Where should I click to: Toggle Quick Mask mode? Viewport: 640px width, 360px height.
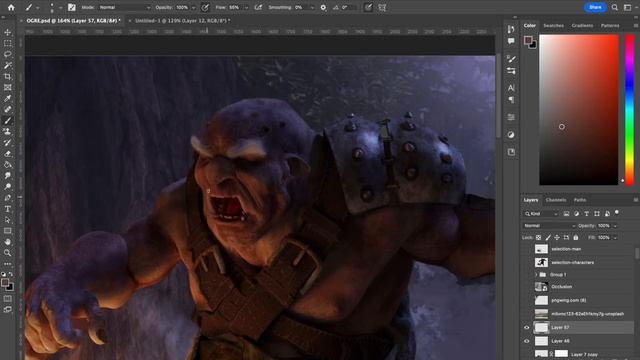(x=7, y=299)
